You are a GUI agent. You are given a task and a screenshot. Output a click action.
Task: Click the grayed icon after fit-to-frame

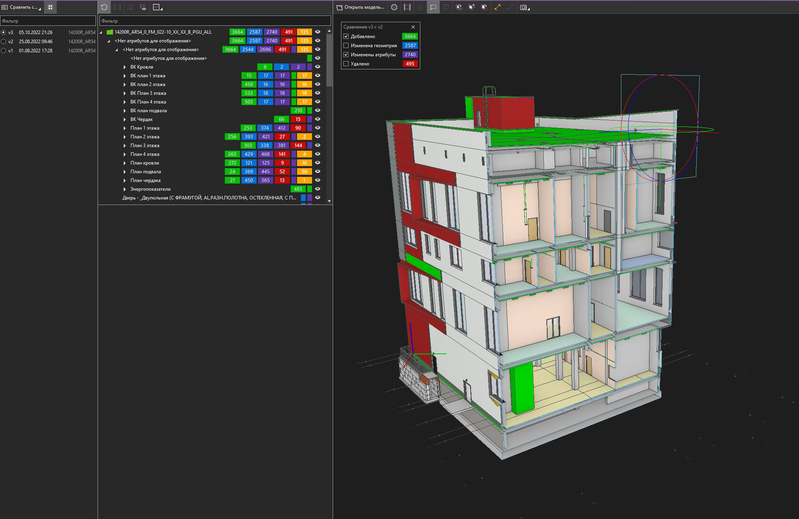coord(420,7)
